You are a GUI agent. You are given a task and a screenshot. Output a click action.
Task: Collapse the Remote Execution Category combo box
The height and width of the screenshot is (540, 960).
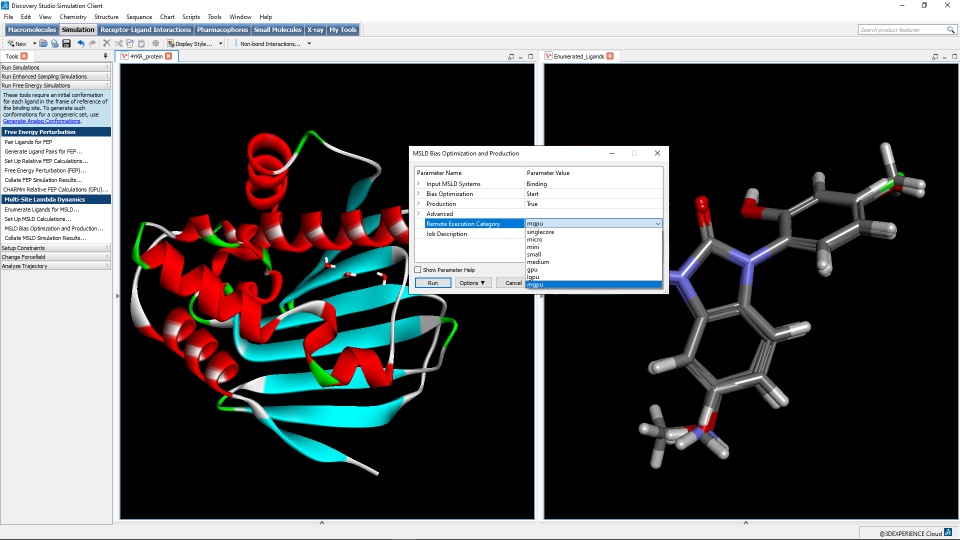click(658, 223)
